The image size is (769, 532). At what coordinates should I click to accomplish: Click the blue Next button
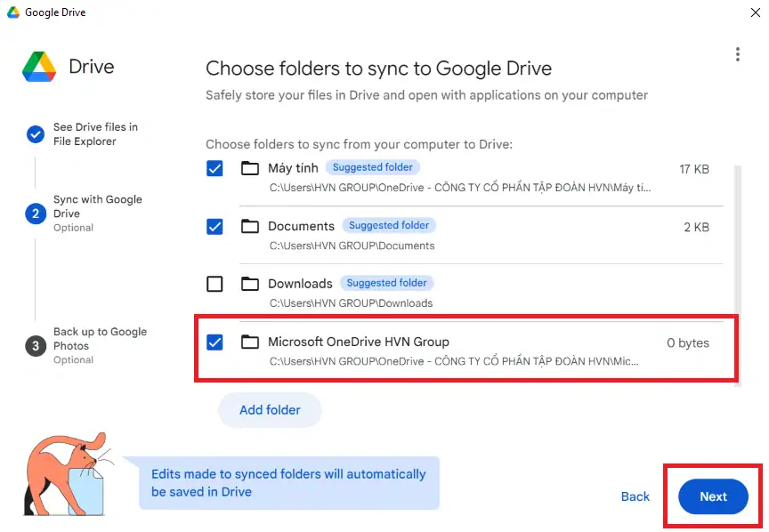click(713, 496)
